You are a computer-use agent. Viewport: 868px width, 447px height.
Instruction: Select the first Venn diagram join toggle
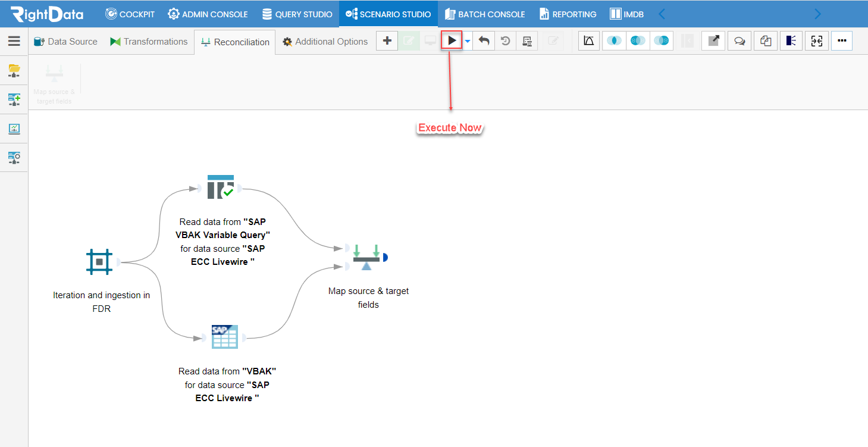coord(614,41)
